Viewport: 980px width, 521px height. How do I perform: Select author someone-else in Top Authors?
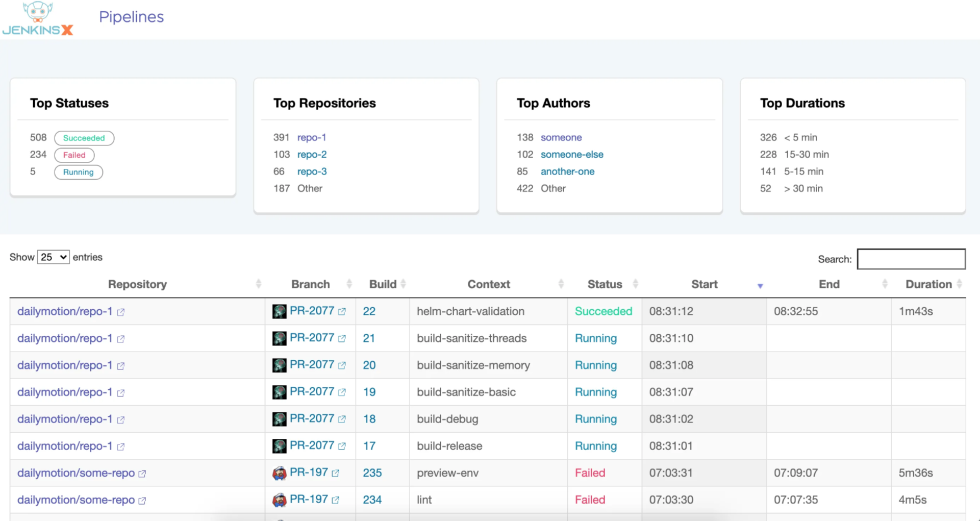(x=572, y=154)
